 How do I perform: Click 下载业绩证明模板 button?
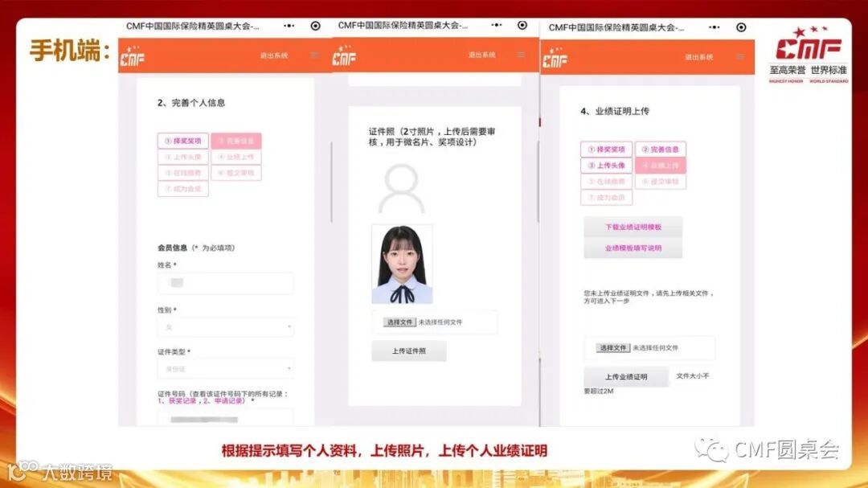tap(633, 227)
